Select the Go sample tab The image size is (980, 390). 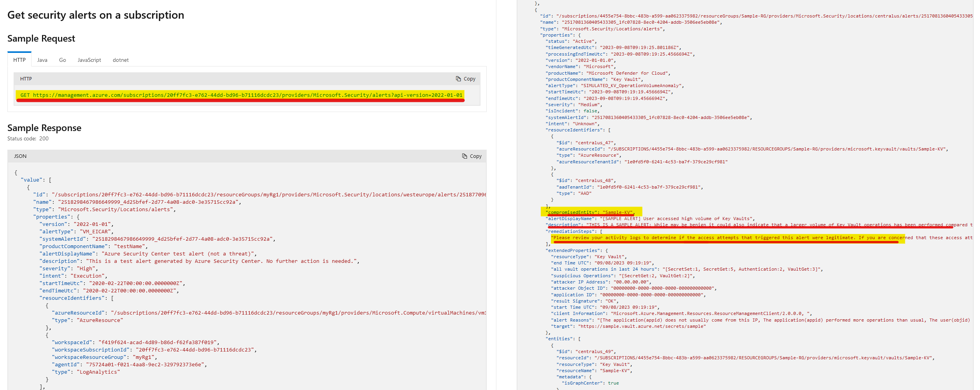pyautogui.click(x=63, y=60)
